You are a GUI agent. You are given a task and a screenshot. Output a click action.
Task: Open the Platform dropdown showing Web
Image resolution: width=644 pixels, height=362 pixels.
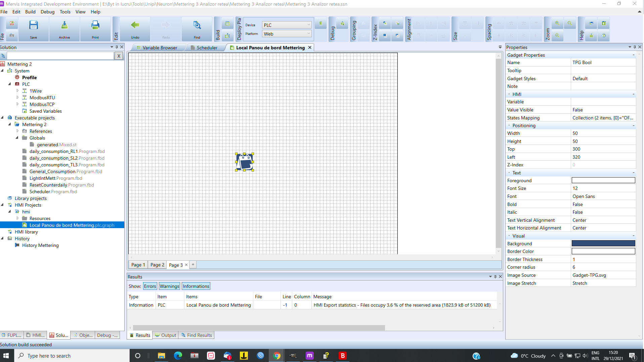pyautogui.click(x=308, y=34)
